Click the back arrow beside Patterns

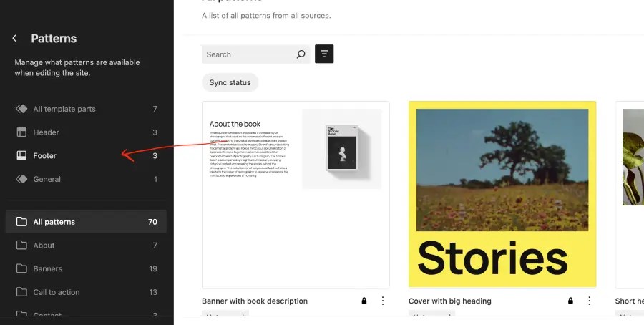[14, 39]
